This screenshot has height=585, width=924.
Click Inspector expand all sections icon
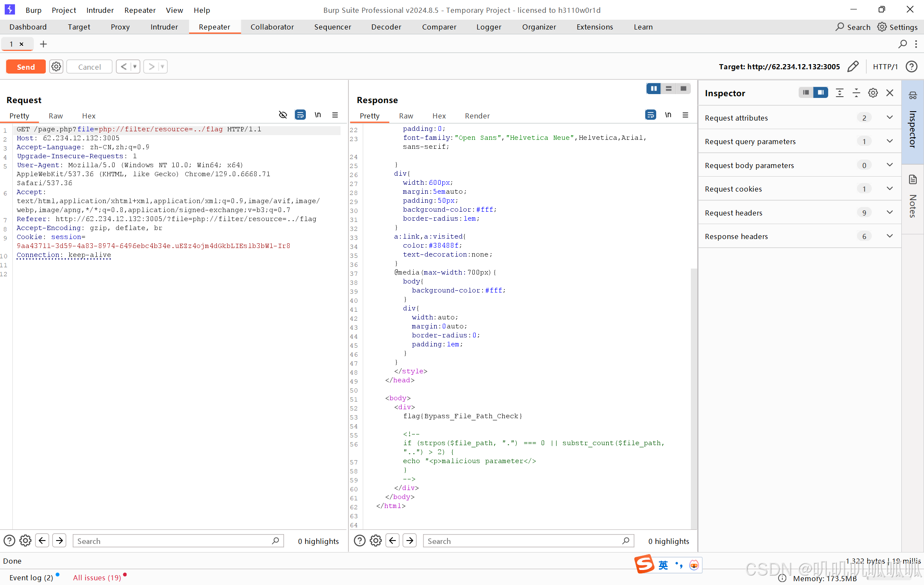840,93
